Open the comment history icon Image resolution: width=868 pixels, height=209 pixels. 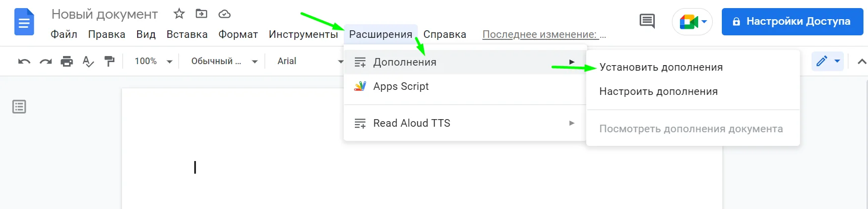click(647, 21)
